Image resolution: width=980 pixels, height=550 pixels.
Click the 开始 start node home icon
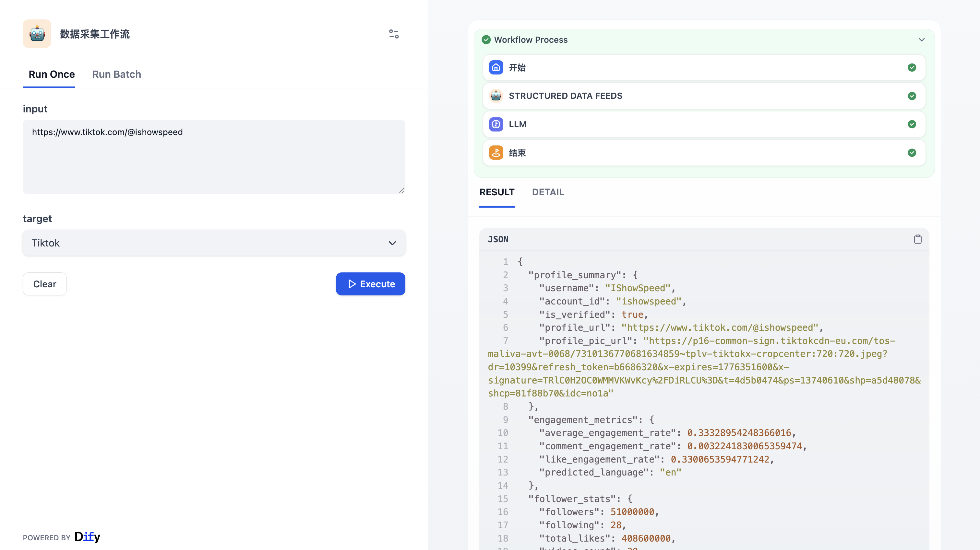click(x=496, y=68)
